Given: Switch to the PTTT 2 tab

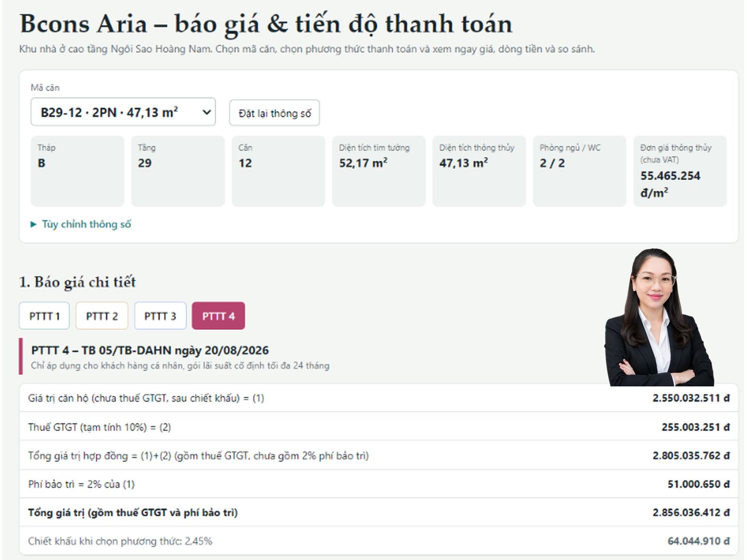Looking at the screenshot, I should (102, 316).
